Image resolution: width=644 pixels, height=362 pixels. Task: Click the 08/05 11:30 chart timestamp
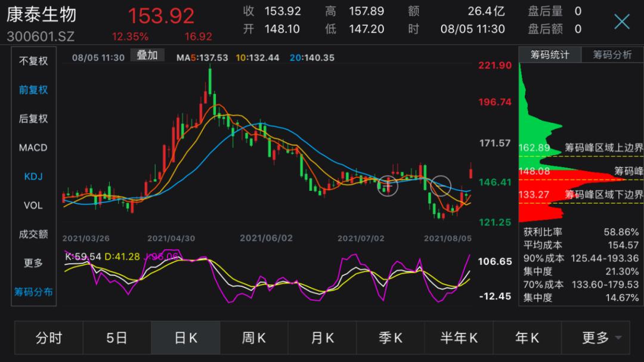pyautogui.click(x=98, y=58)
